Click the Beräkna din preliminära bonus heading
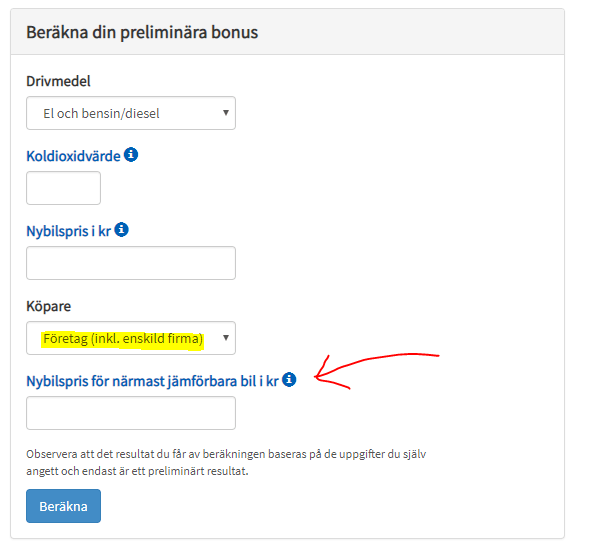Viewport: 598px width, 555px height. tap(142, 32)
